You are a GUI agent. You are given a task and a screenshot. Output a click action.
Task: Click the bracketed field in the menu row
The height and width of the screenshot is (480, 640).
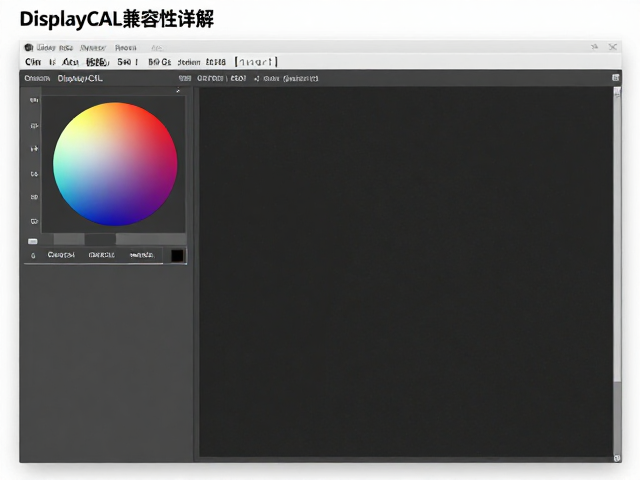click(256, 62)
